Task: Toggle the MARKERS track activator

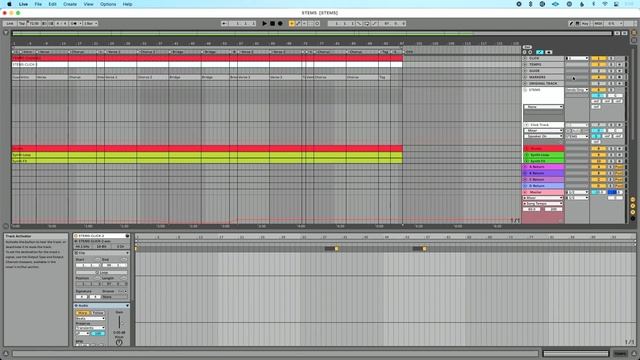Action: point(598,77)
